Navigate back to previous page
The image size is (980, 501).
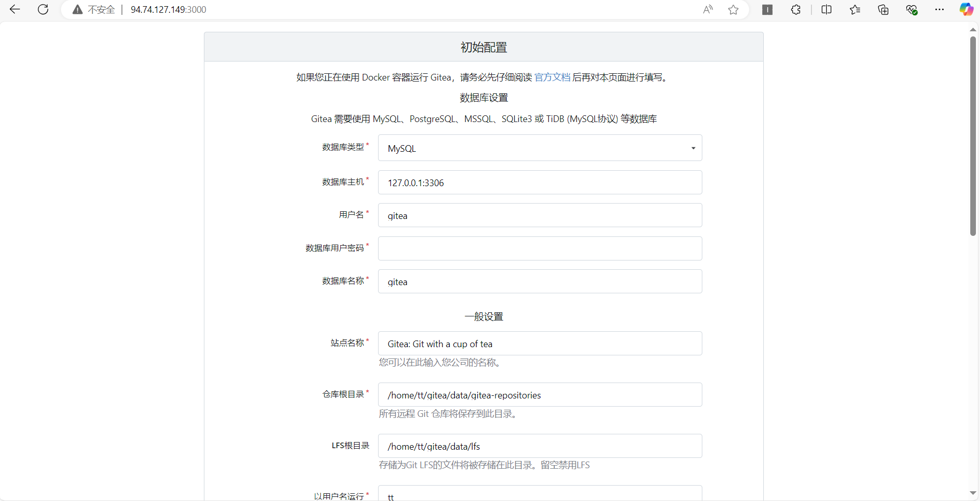coord(15,9)
